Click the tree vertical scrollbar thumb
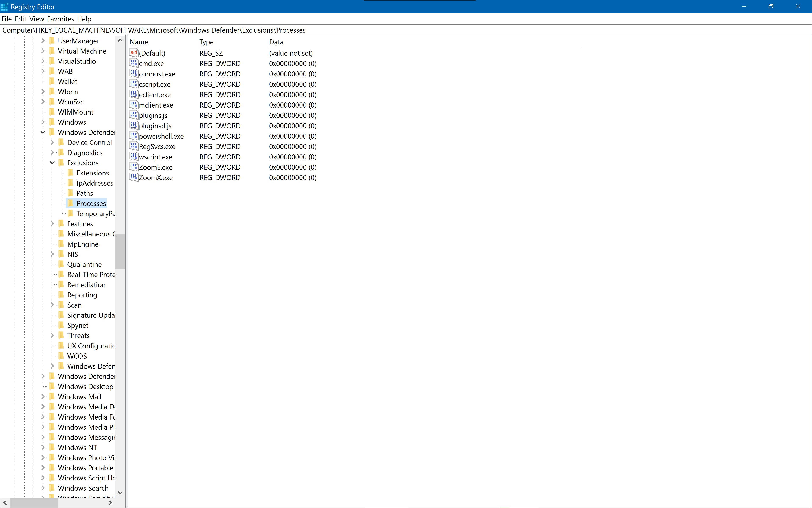Screen dimensions: 812x508 point(120,251)
